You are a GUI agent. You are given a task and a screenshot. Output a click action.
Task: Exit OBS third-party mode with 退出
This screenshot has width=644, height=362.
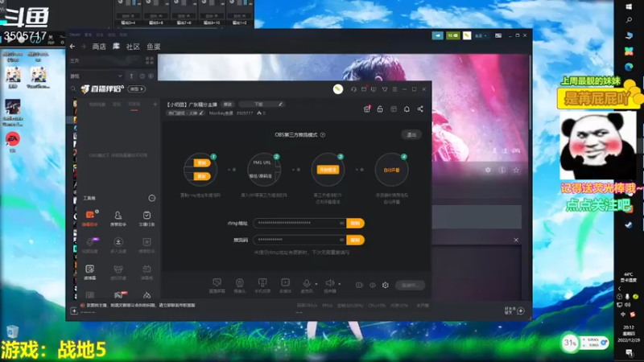click(411, 135)
